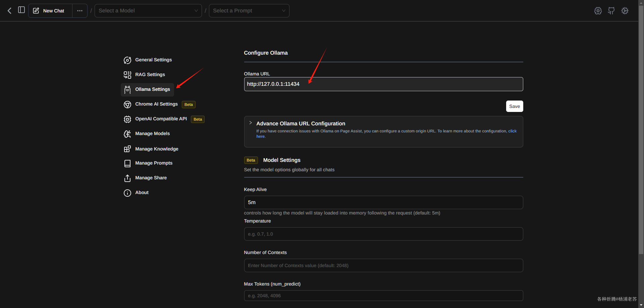
Task: Click the settings gear icon in header
Action: [x=625, y=11]
